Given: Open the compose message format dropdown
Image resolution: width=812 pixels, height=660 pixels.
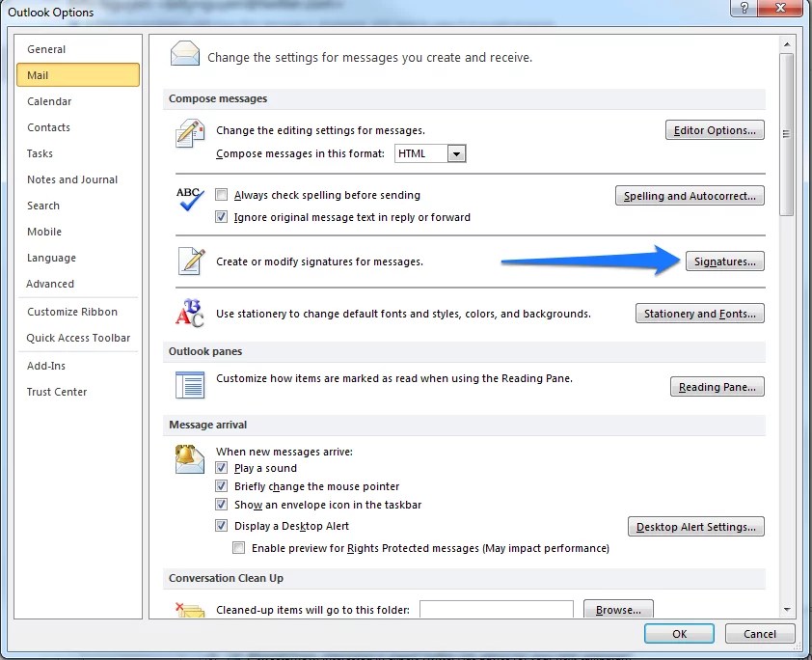Looking at the screenshot, I should click(x=456, y=153).
